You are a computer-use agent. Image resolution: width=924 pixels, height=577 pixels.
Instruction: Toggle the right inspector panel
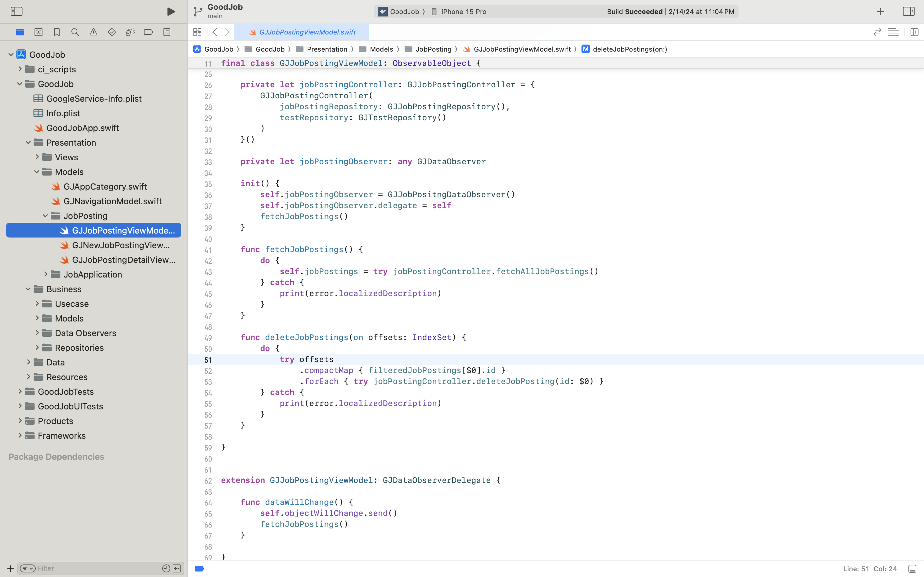908,12
